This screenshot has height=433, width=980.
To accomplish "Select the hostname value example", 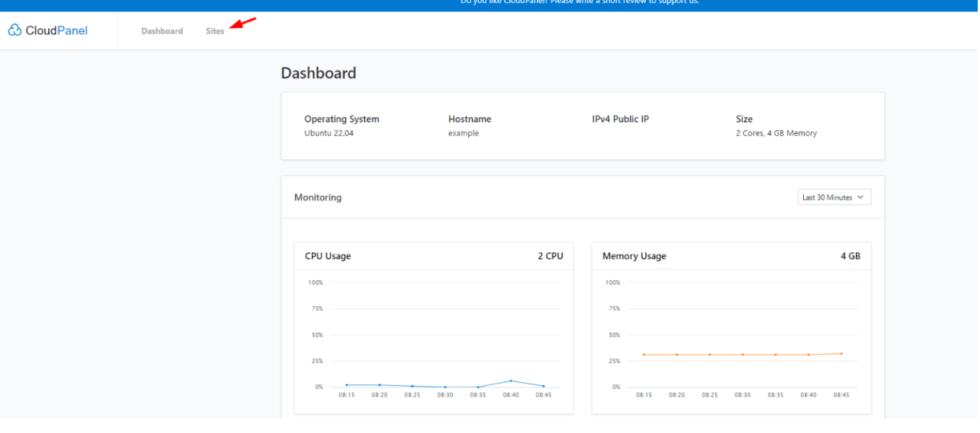I will point(464,133).
